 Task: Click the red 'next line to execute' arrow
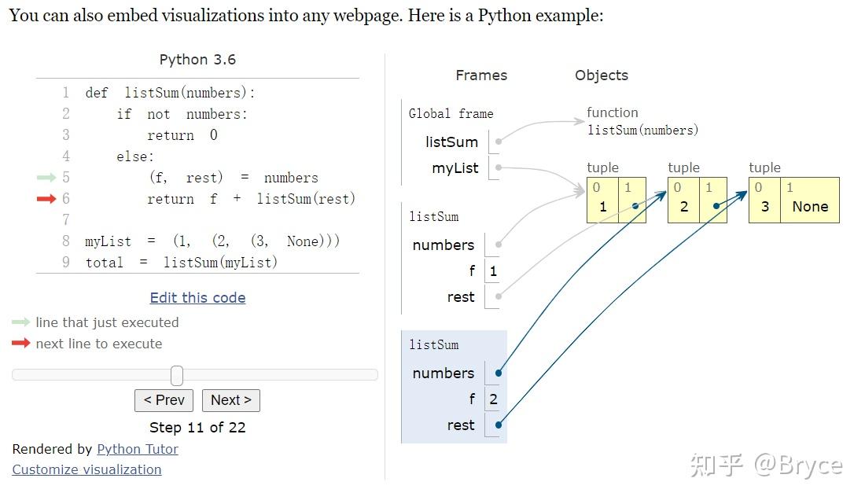(x=20, y=344)
